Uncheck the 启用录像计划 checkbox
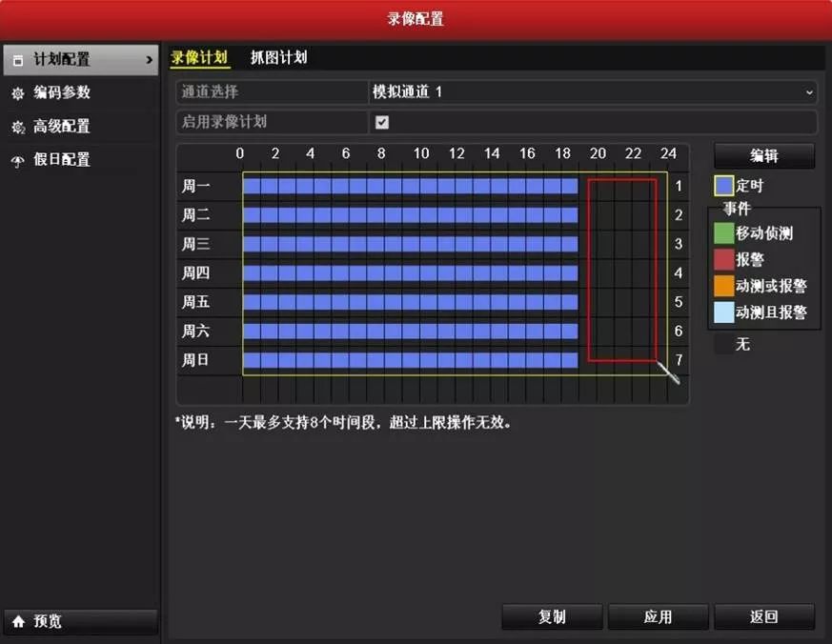 [x=382, y=122]
